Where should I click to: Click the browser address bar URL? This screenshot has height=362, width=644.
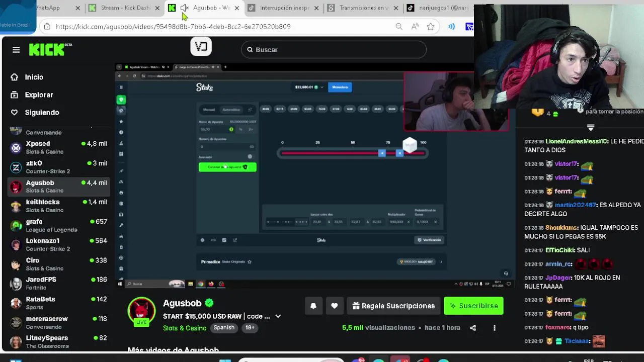click(173, 26)
